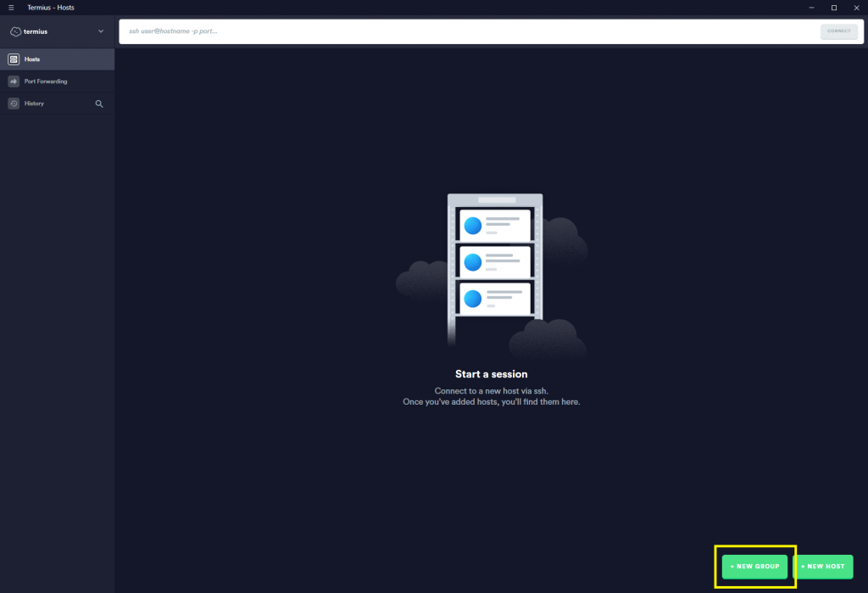Maximize the Termius window
Viewport: 868px width, 593px height.
pos(834,8)
